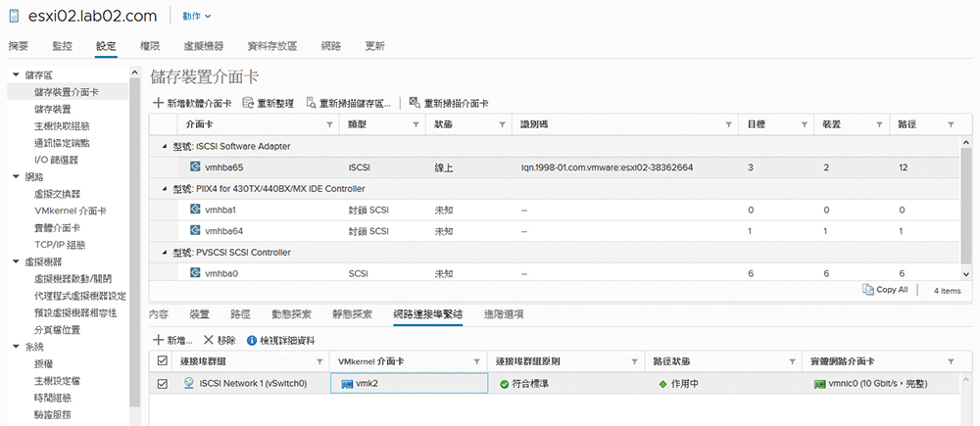This screenshot has width=980, height=426.
Task: Open filter on 路徑 column in adapters table
Action: tap(951, 125)
